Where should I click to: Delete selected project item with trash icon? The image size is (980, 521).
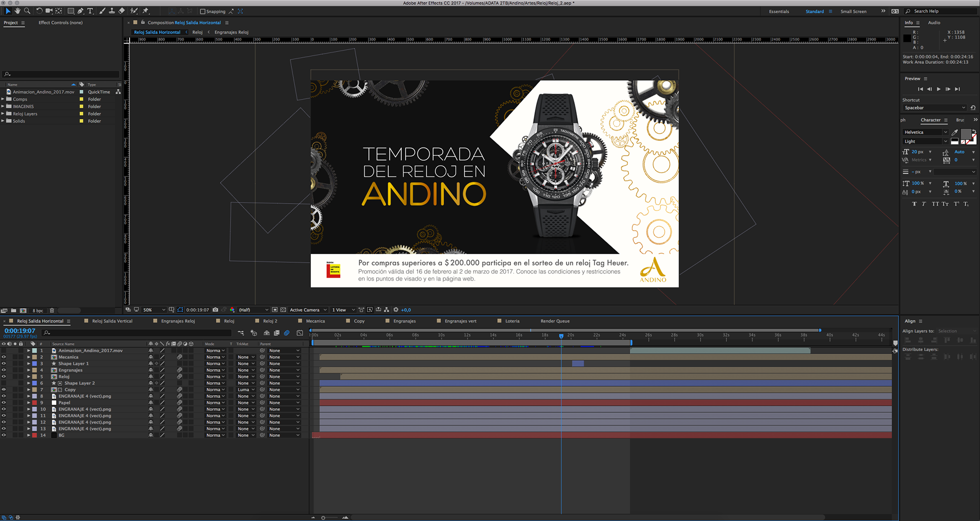point(52,310)
